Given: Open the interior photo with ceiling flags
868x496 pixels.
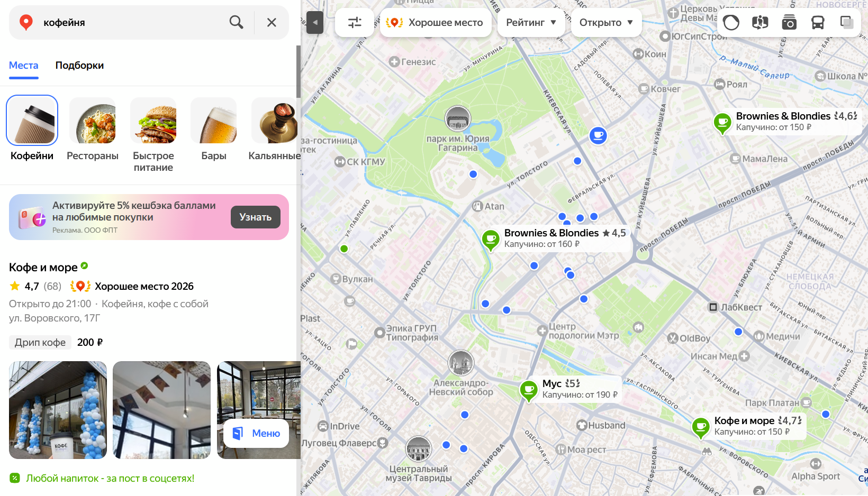Looking at the screenshot, I should pyautogui.click(x=161, y=410).
